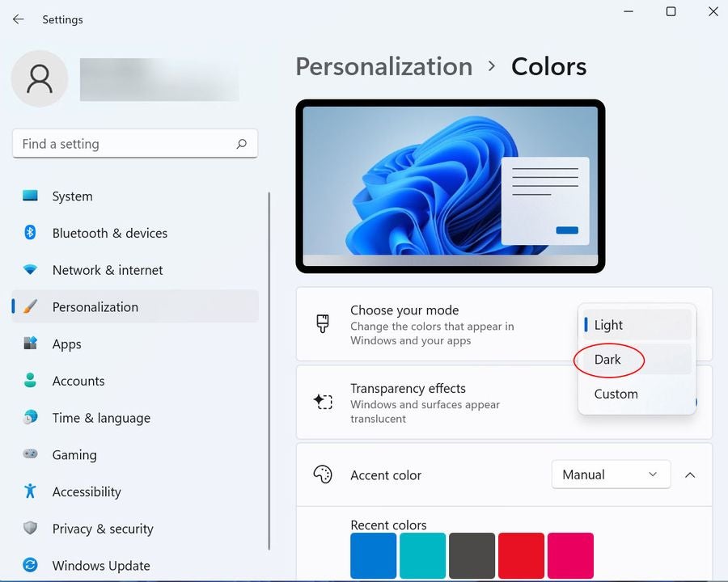
Task: Select the teal recent color
Action: [422, 555]
